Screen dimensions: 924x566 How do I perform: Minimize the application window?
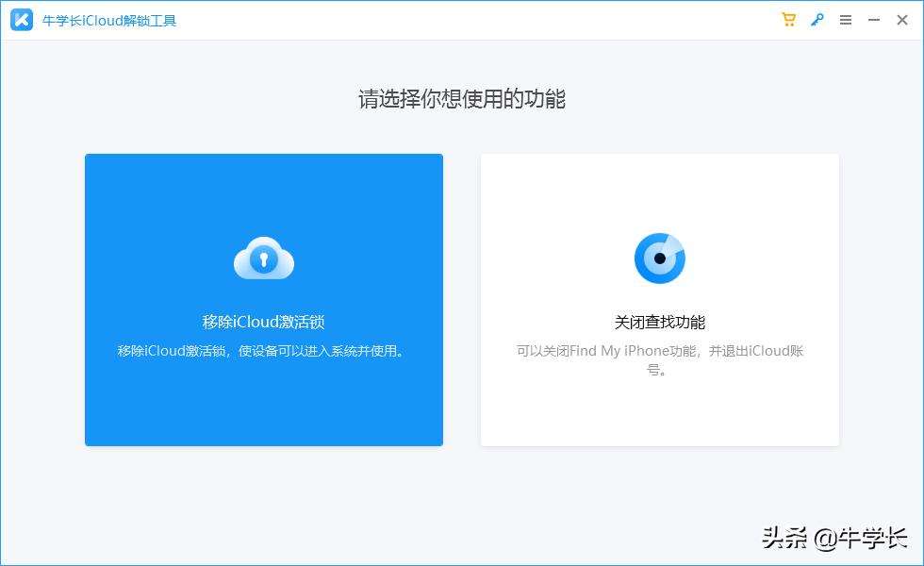point(874,19)
